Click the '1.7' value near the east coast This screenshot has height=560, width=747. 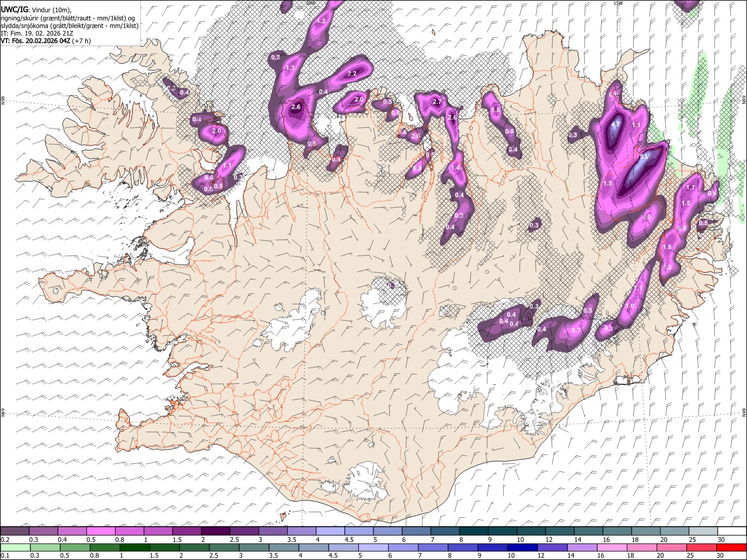click(x=690, y=187)
